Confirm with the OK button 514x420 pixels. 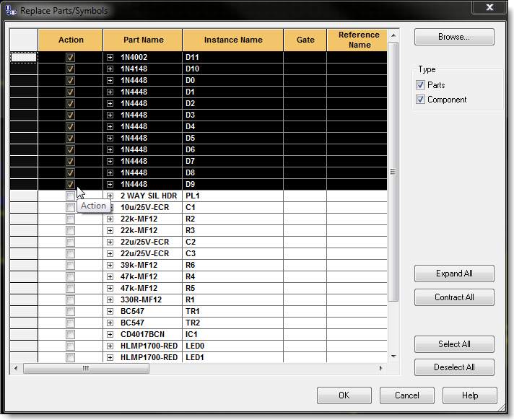click(344, 395)
